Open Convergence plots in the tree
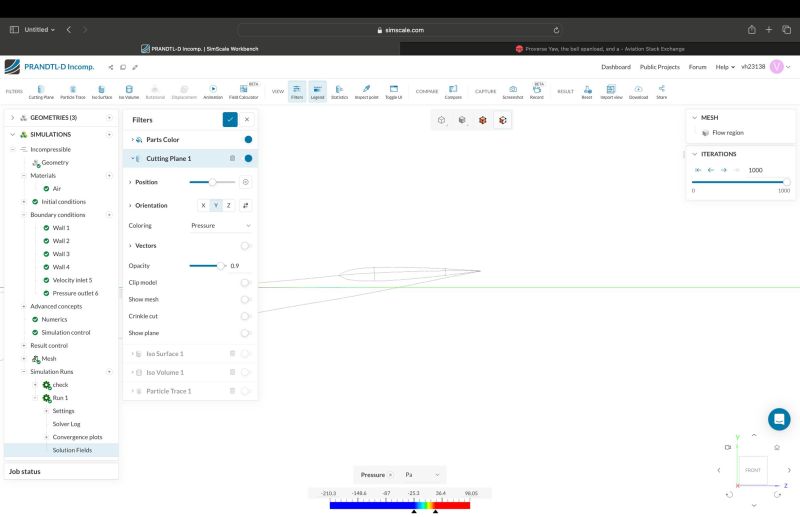The height and width of the screenshot is (517, 800). pyautogui.click(x=77, y=437)
